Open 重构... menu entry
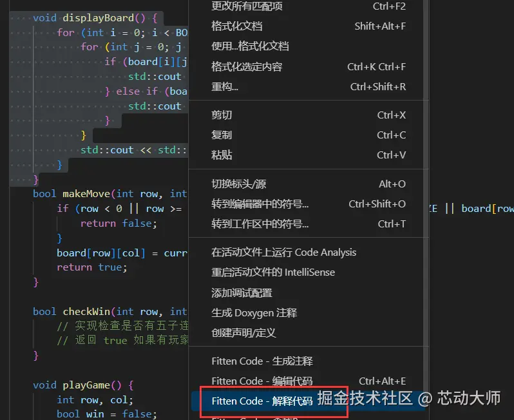This screenshot has width=514, height=420. (x=309, y=86)
